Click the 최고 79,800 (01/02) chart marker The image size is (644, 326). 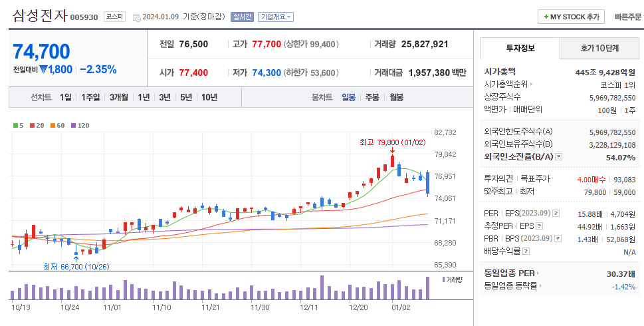click(393, 142)
